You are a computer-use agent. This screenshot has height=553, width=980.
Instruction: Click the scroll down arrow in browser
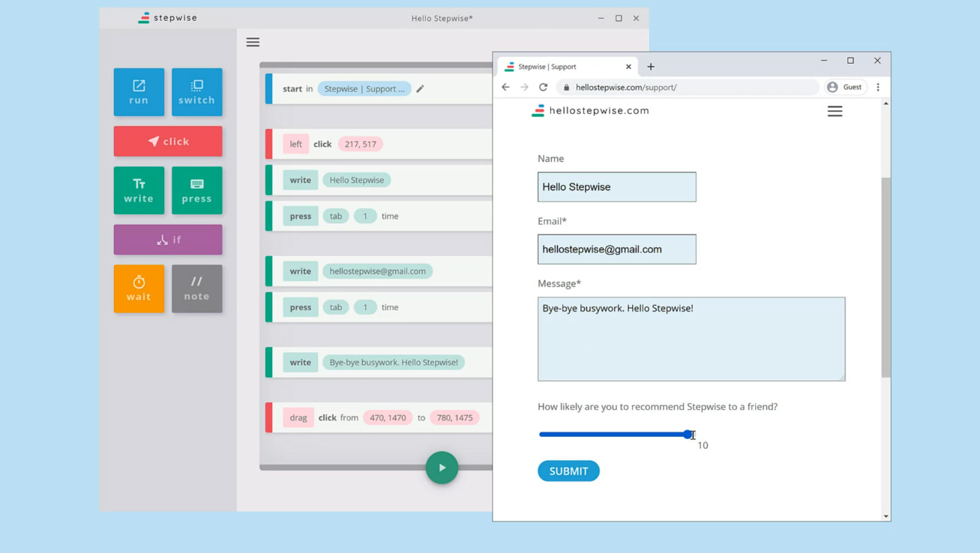(x=886, y=516)
